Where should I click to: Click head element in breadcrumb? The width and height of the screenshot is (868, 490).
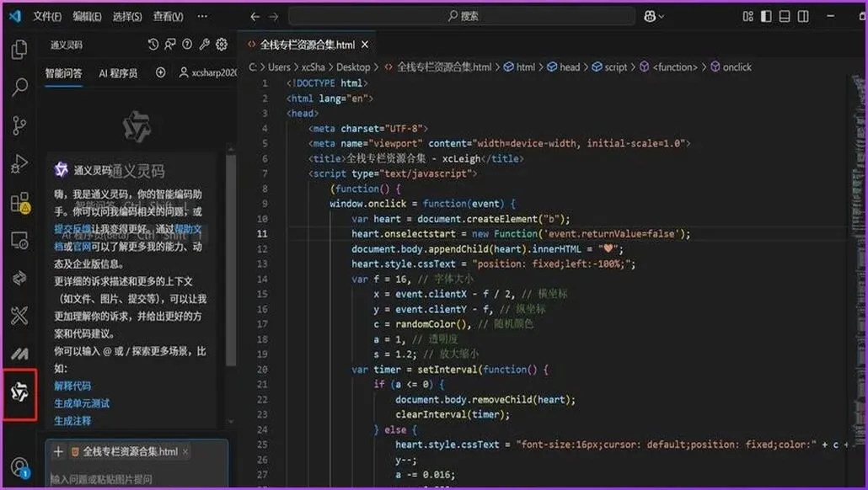pyautogui.click(x=564, y=67)
